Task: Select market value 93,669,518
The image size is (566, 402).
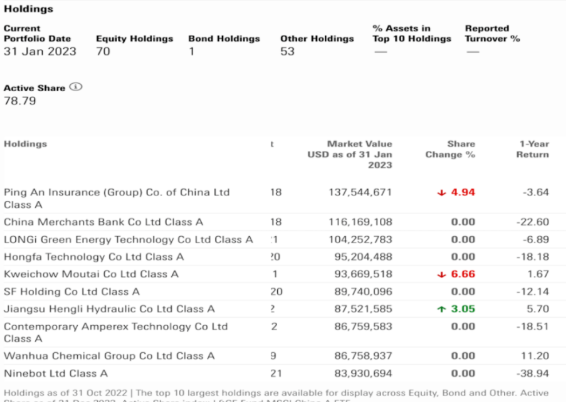Action: (363, 274)
